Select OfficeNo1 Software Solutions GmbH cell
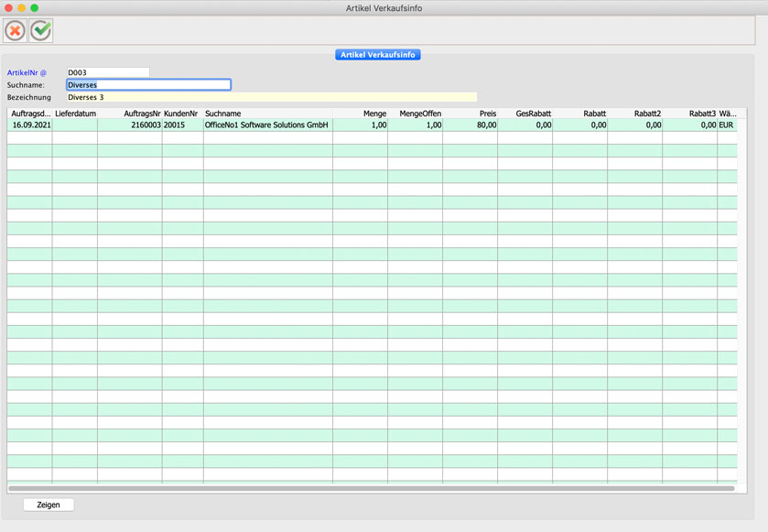This screenshot has width=768, height=532. tap(266, 125)
